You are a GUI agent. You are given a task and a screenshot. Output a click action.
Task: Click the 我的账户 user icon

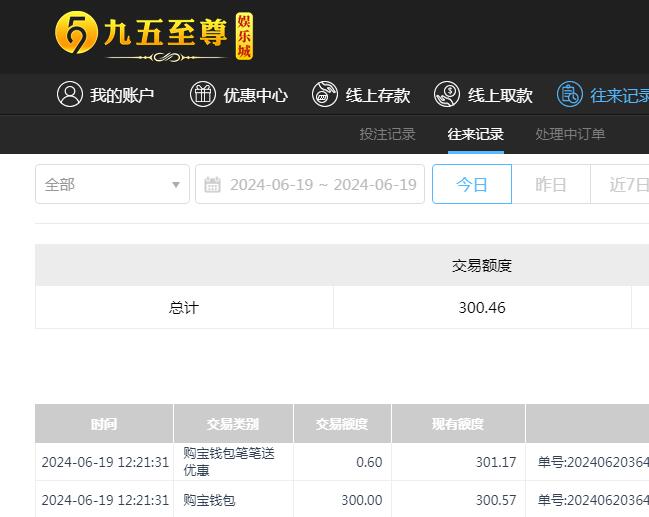70,94
